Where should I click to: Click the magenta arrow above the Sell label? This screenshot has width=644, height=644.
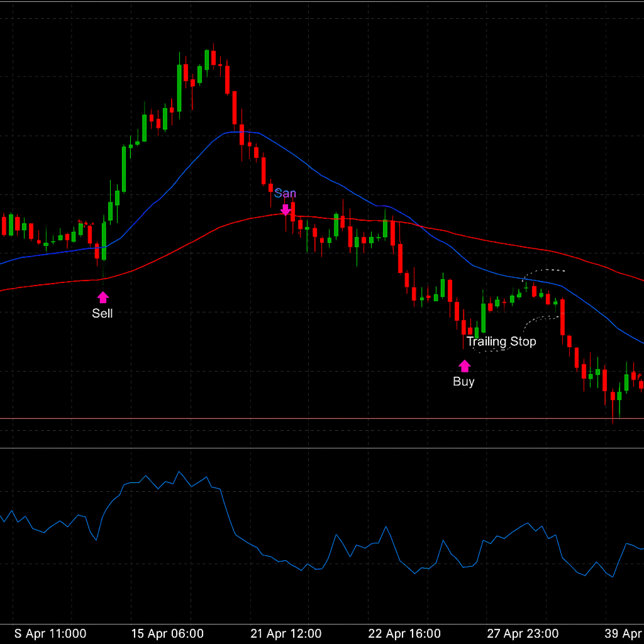coord(103,297)
